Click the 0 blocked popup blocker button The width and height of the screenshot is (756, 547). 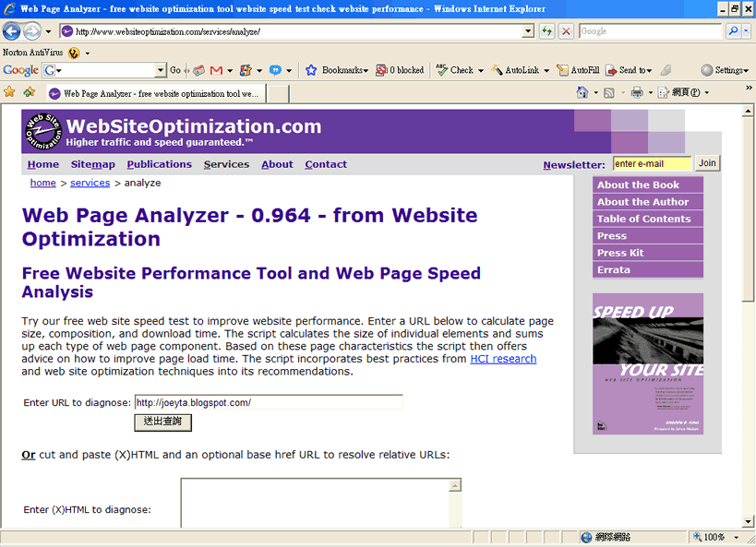tap(400, 70)
